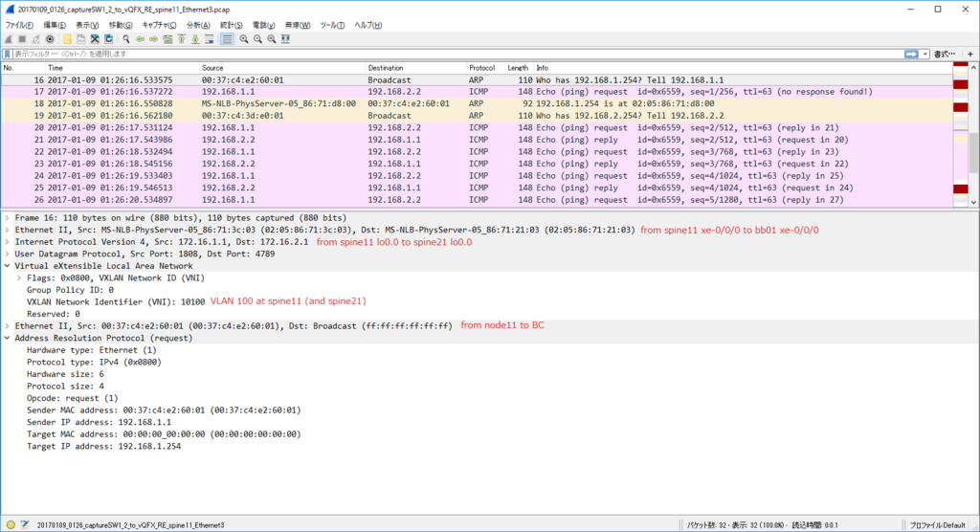Toggle auto-scroll during live capture
Screen dimensions: 980x532
[210, 39]
